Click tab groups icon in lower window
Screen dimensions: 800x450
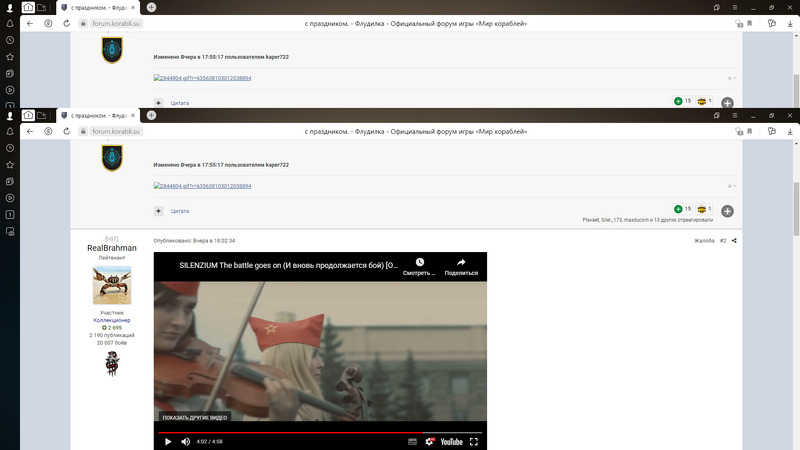(x=42, y=115)
